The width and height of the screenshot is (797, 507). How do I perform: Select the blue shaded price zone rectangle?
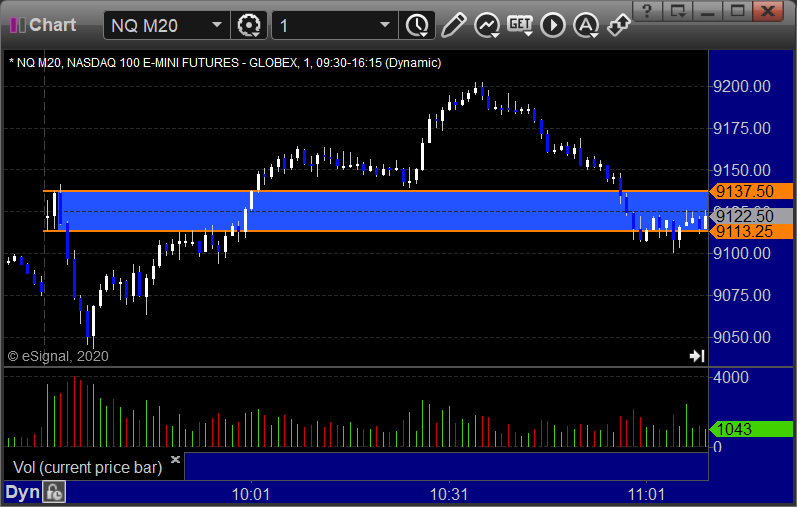(381, 211)
